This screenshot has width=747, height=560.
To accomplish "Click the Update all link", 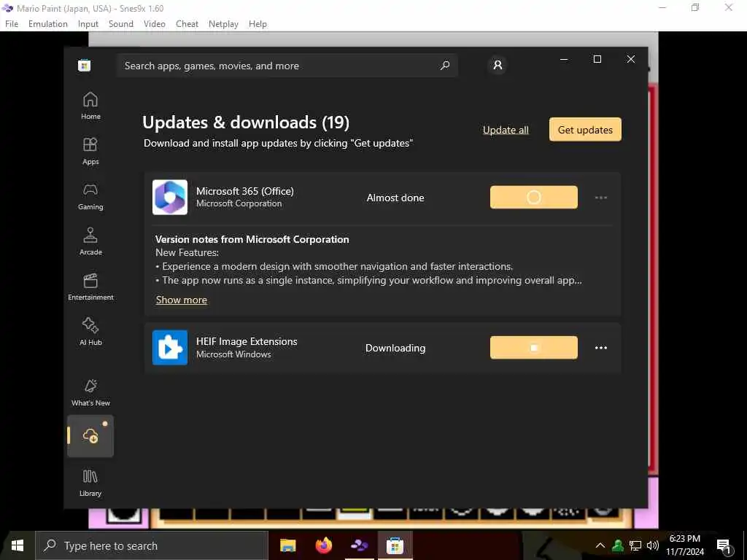I will click(506, 130).
